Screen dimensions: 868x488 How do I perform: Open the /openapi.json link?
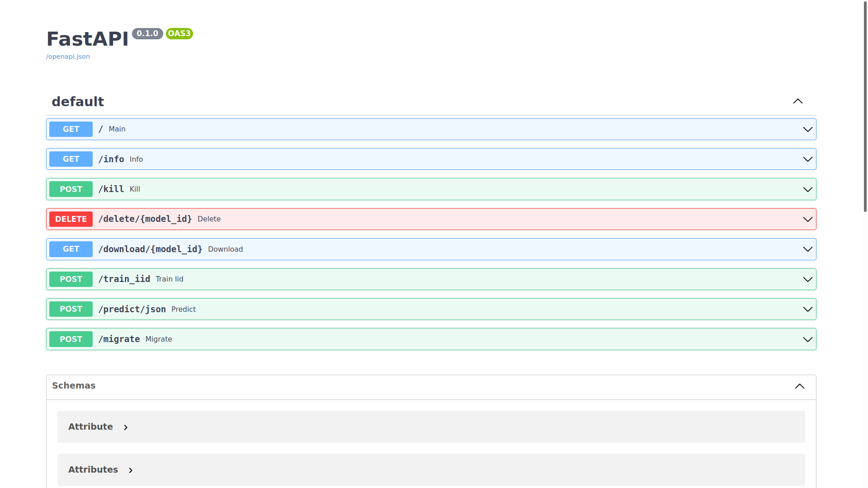[x=68, y=56]
